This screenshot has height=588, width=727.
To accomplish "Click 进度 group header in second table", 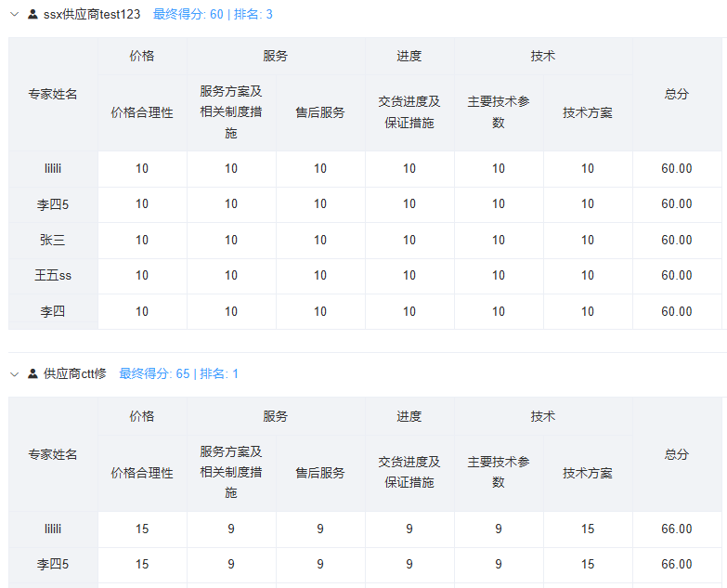I will (409, 416).
